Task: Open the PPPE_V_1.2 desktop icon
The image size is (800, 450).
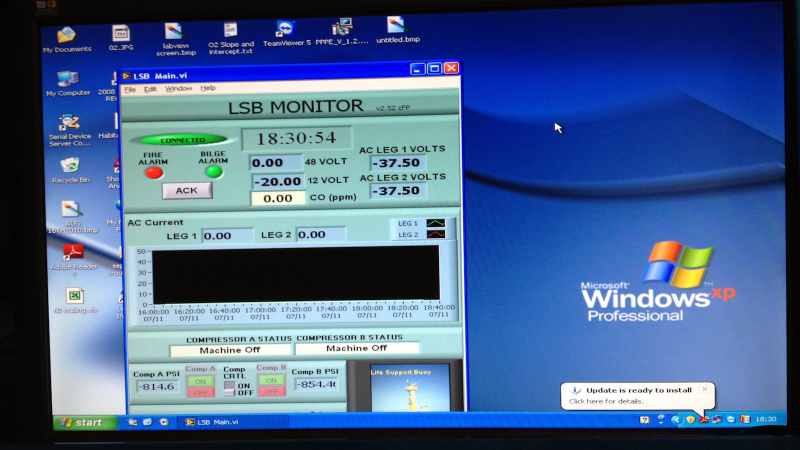Action: click(x=341, y=32)
